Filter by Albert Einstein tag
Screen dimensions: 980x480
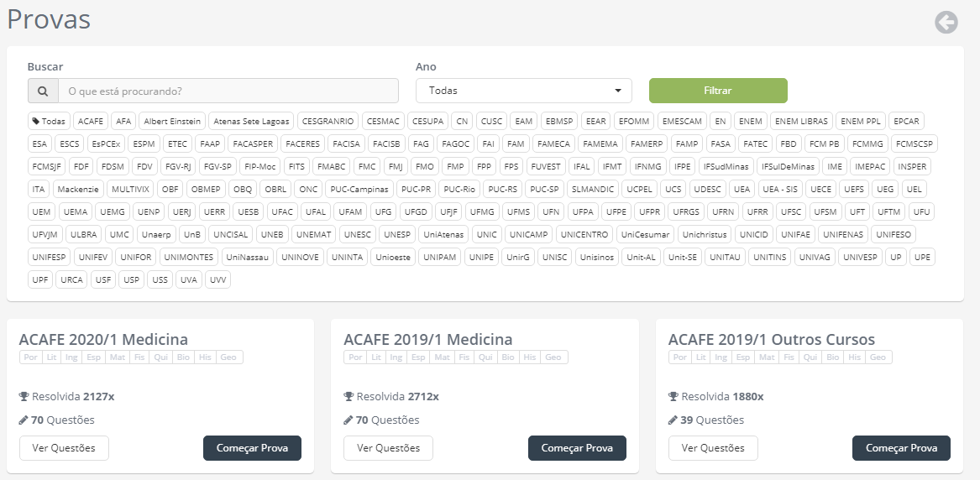coord(172,121)
